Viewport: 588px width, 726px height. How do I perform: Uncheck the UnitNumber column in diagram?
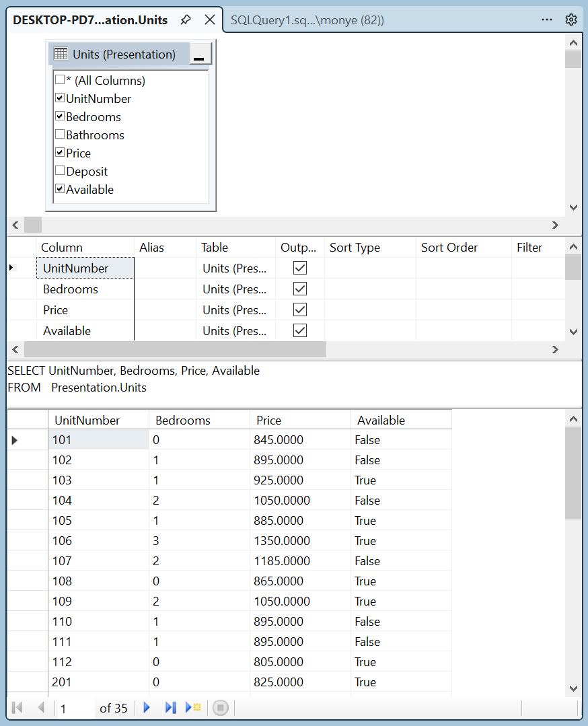60,98
